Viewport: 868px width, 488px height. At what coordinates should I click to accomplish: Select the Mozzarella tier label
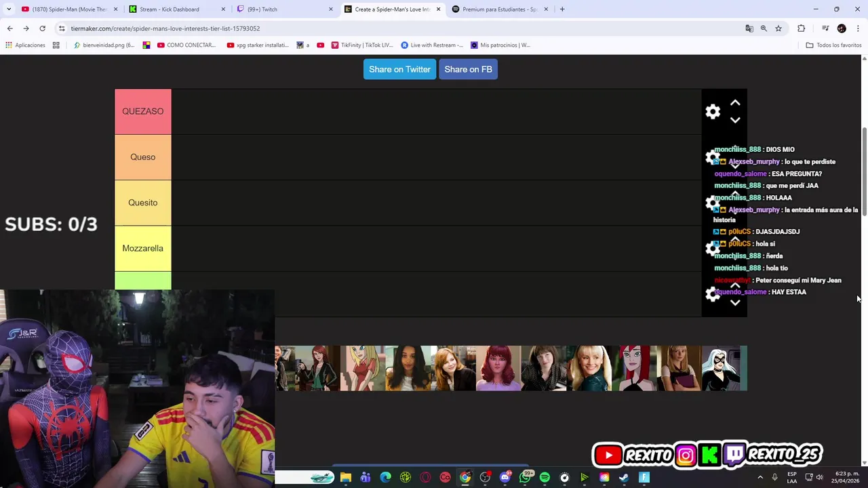click(142, 248)
